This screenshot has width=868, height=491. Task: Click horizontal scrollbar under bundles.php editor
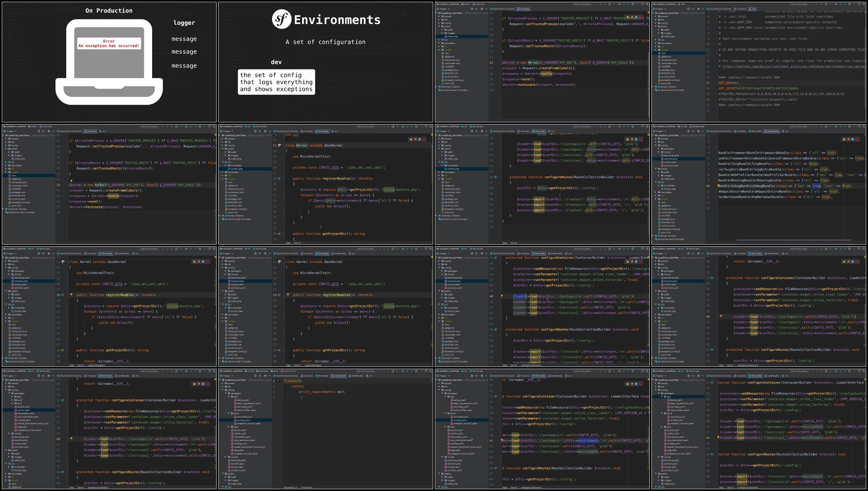[794, 240]
